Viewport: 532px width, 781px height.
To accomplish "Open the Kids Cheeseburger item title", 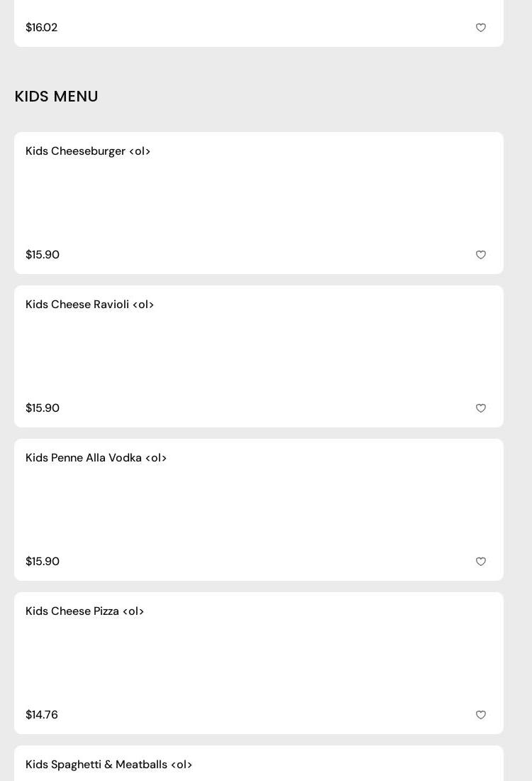I will point(88,151).
